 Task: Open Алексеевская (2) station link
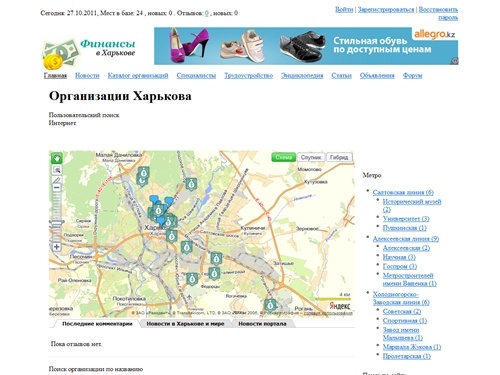click(x=406, y=248)
